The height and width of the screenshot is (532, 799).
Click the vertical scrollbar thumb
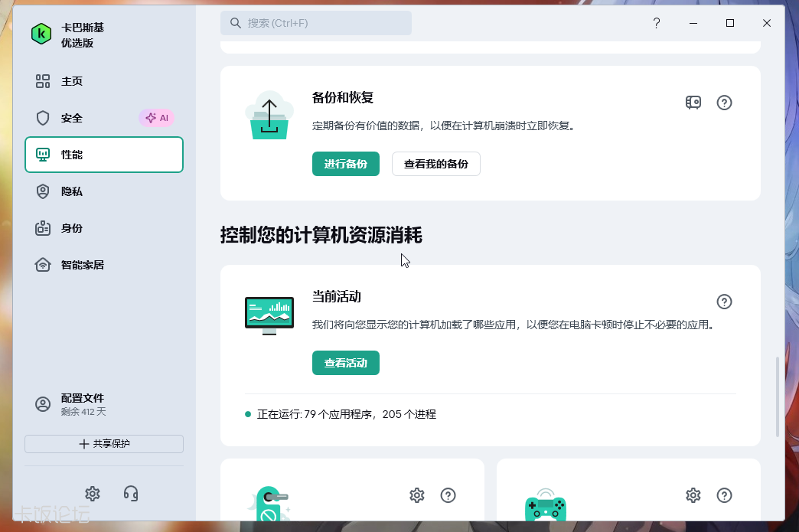click(x=777, y=397)
